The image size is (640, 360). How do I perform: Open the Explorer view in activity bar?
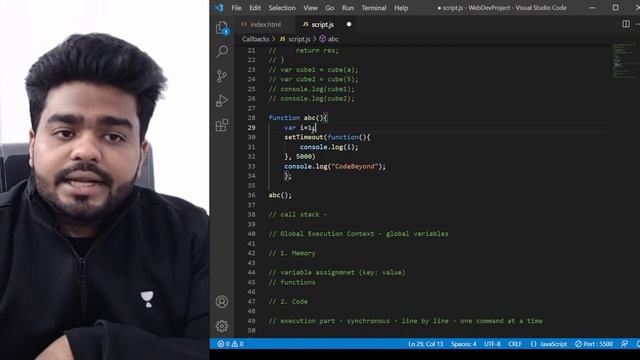[x=222, y=28]
